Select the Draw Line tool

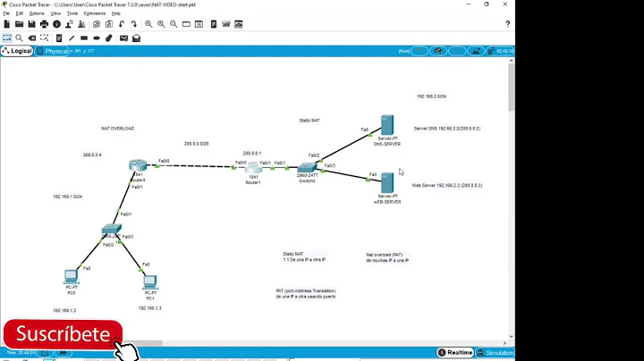[x=72, y=38]
